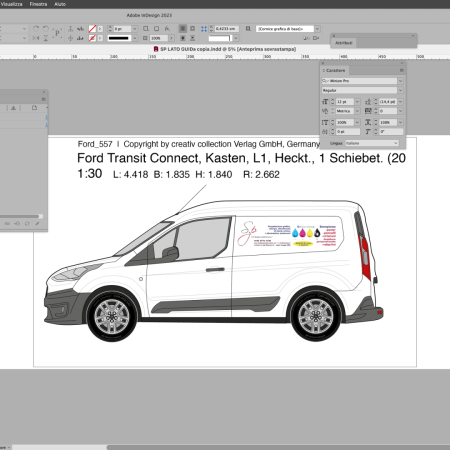Click the warning triangle column icon
Viewport: 450px width, 450px height.
click(x=13, y=108)
